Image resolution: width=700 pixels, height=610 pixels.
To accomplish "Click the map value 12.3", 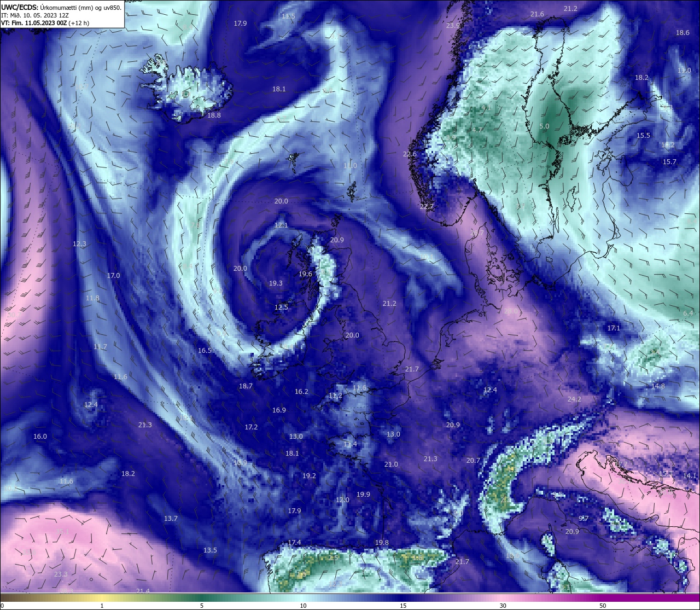I will [79, 243].
